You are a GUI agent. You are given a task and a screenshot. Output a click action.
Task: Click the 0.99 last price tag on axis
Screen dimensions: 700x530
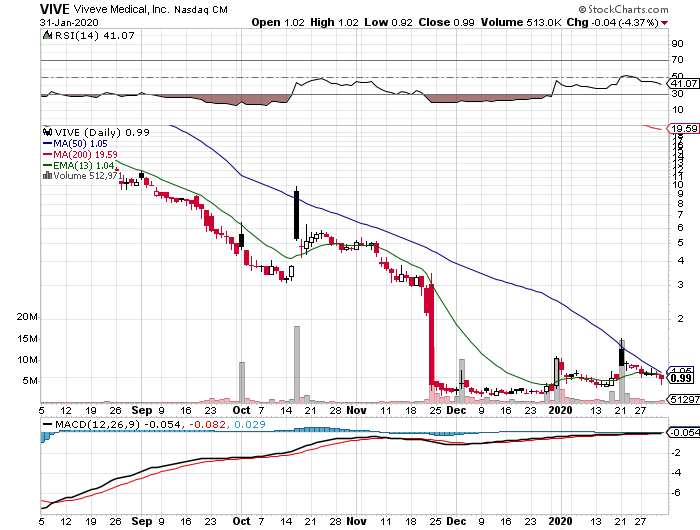point(682,378)
